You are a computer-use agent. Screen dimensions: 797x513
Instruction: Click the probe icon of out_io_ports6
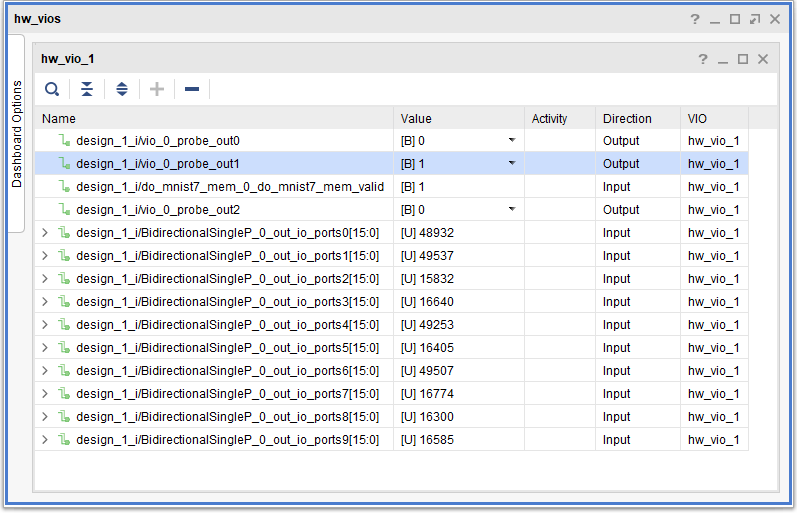click(x=64, y=370)
